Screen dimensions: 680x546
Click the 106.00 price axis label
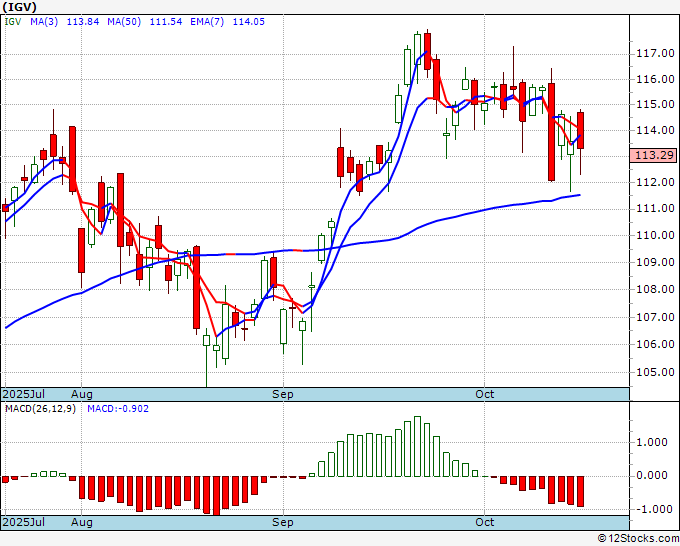655,344
